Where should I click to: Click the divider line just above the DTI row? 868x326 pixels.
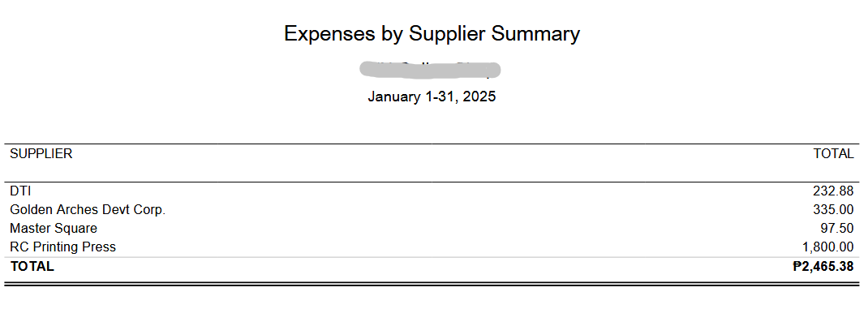click(432, 182)
